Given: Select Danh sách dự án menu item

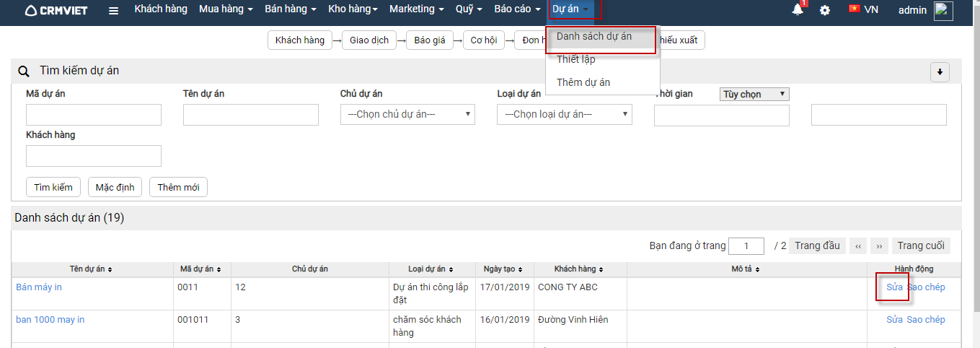Looking at the screenshot, I should click(594, 37).
